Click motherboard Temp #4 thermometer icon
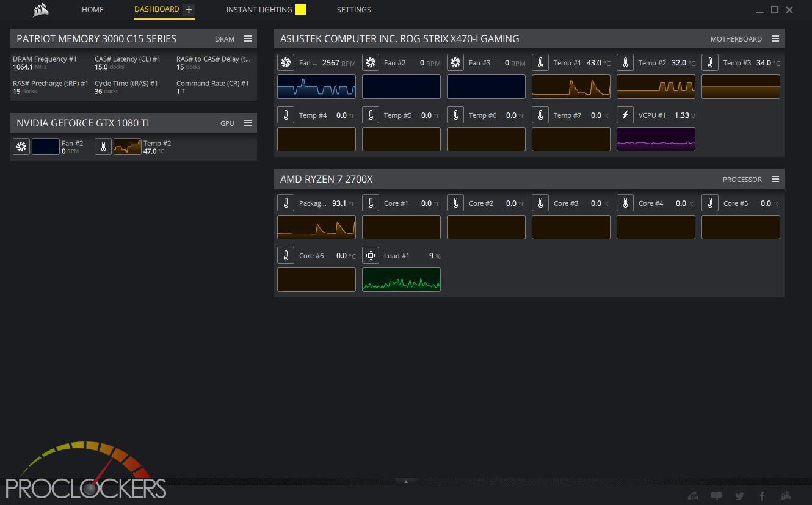This screenshot has width=812, height=505. pos(286,115)
